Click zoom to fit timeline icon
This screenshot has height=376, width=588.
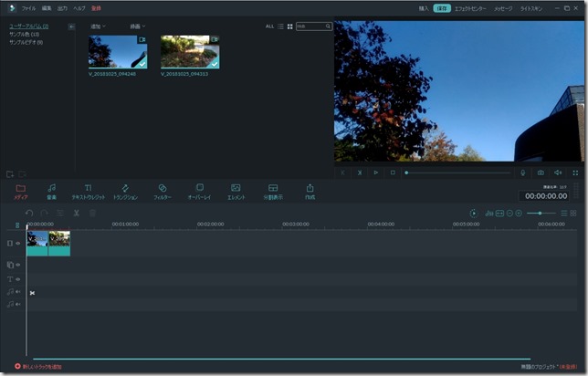coord(499,214)
